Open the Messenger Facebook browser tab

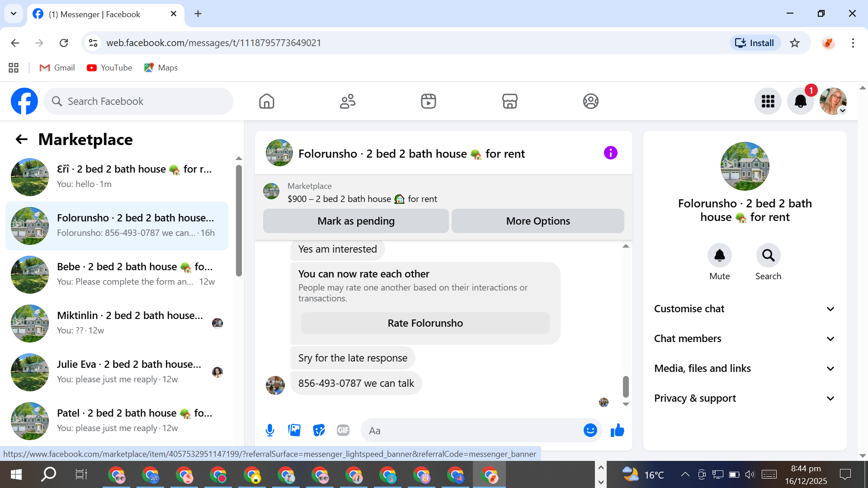point(106,14)
